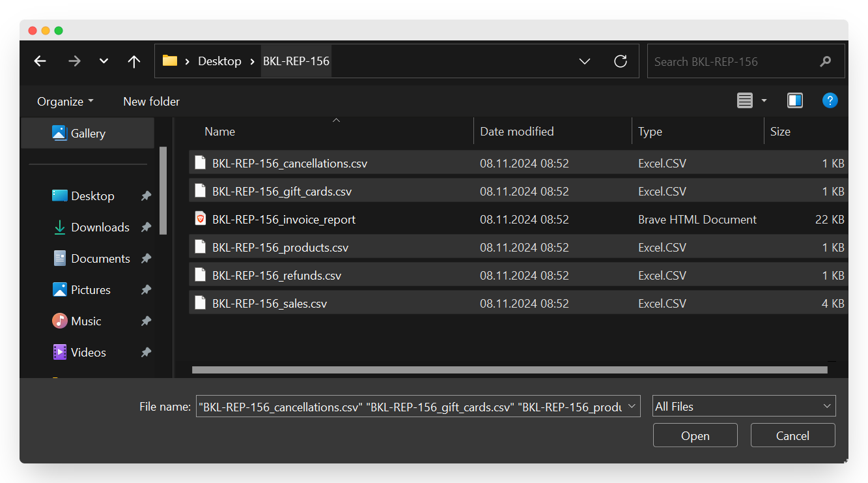Click the search magnifier icon

pyautogui.click(x=826, y=61)
